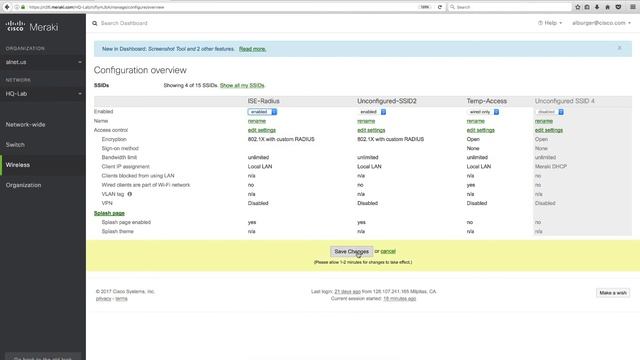The width and height of the screenshot is (640, 360).
Task: Open the Splash page link
Action: click(109, 213)
